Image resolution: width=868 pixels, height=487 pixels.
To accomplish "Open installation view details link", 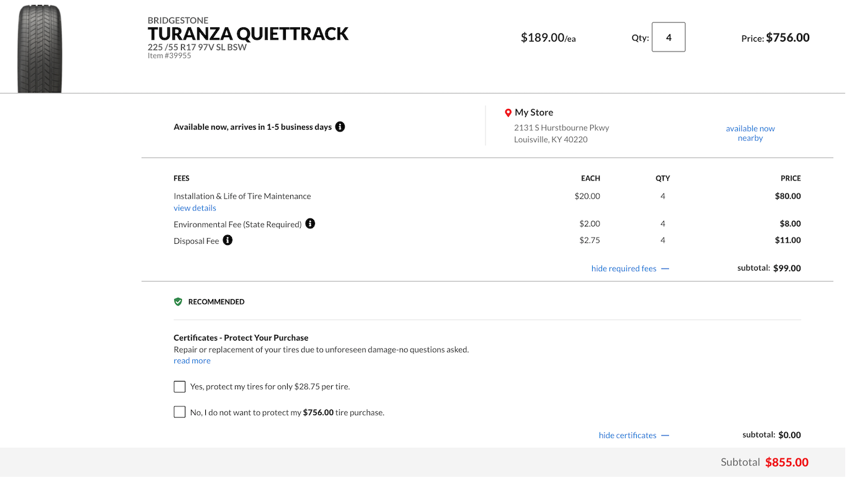I will click(x=195, y=208).
